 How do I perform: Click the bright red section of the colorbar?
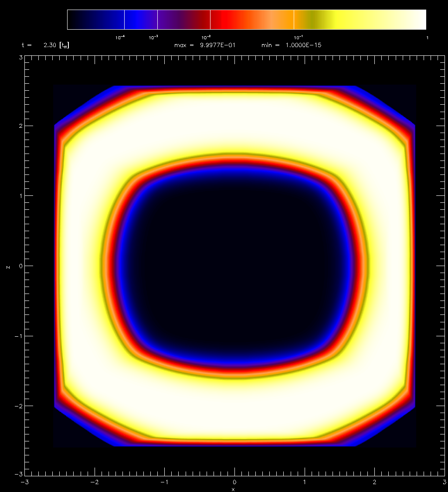(x=227, y=20)
